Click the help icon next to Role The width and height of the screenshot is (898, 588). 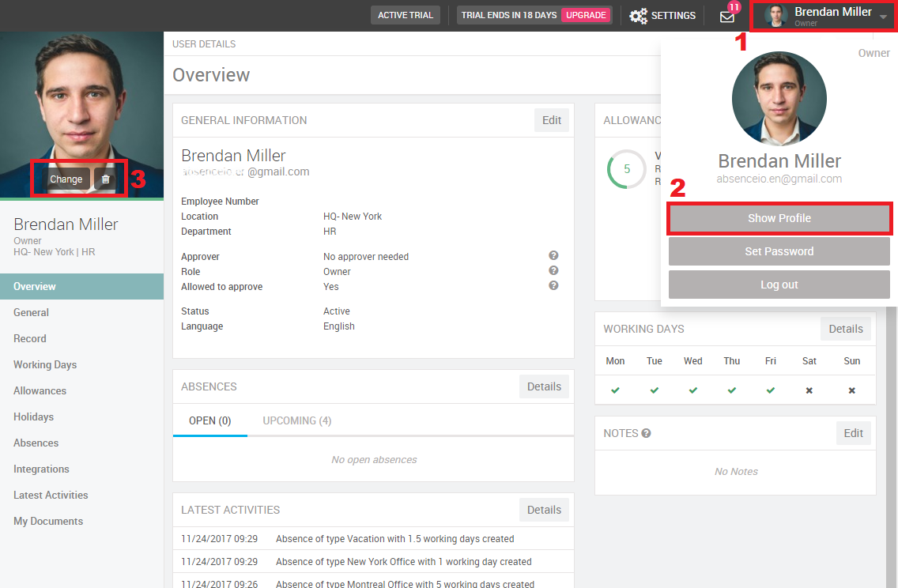tap(553, 270)
